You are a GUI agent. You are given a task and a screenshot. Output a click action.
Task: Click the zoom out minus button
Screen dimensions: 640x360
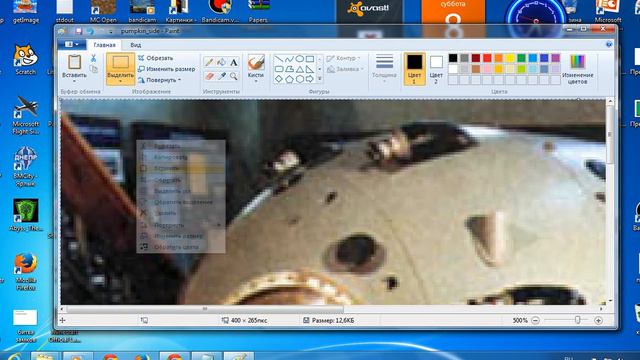coord(535,320)
